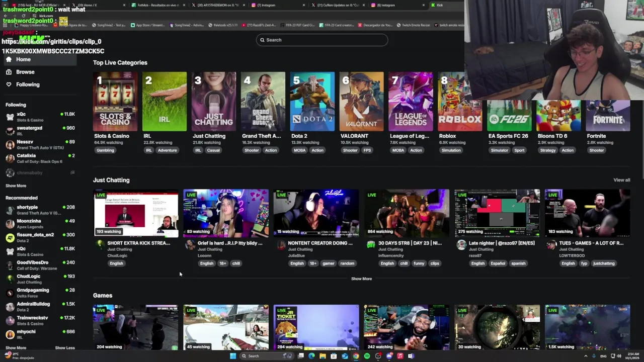Screen dimensions: 644x362
Task: Open Spotify from the Windows taskbar
Action: click(367, 356)
